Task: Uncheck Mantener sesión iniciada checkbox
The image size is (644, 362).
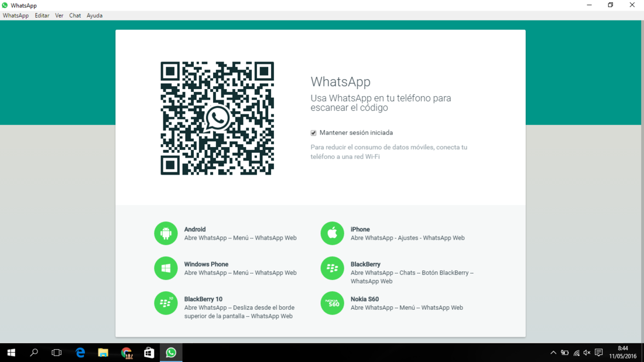Action: 313,133
